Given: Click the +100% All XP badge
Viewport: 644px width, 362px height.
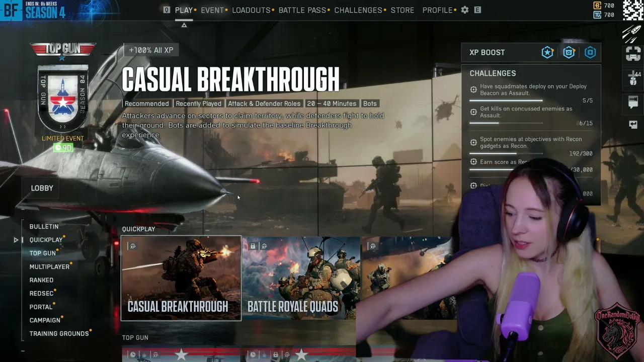Looking at the screenshot, I should click(151, 50).
